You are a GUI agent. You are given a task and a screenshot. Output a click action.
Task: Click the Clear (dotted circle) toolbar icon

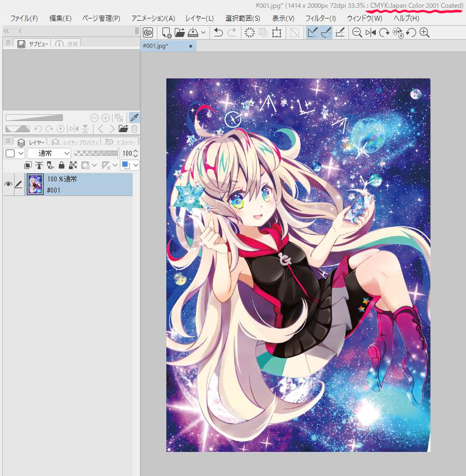250,32
